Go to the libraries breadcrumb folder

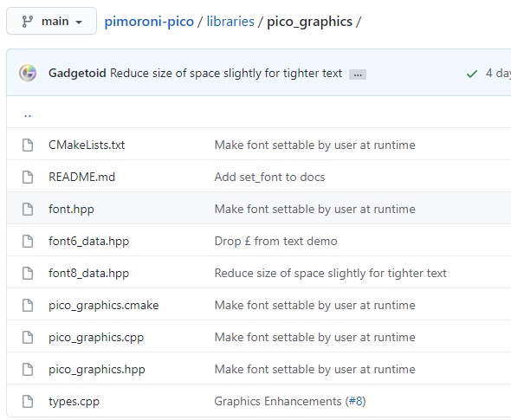click(x=230, y=22)
